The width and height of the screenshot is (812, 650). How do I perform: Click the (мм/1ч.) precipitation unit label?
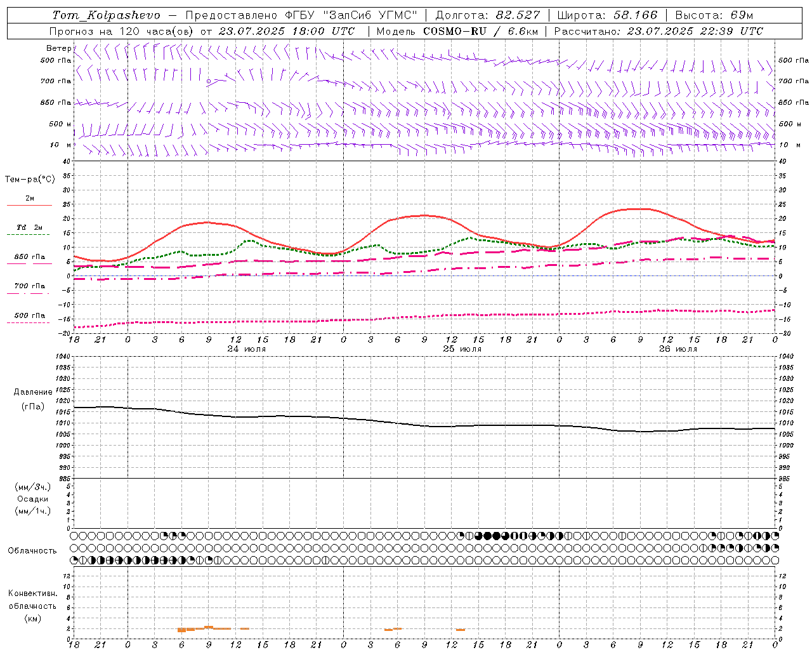coord(33,511)
